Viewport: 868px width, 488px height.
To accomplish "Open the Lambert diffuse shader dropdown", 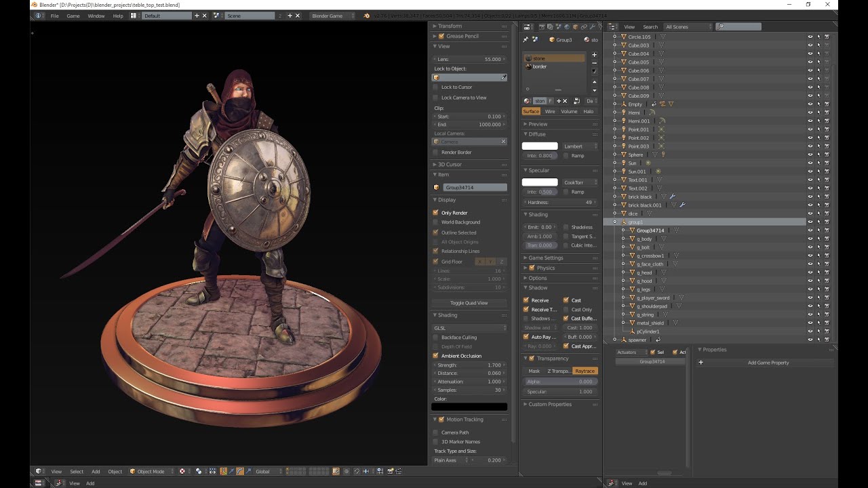I will click(580, 146).
